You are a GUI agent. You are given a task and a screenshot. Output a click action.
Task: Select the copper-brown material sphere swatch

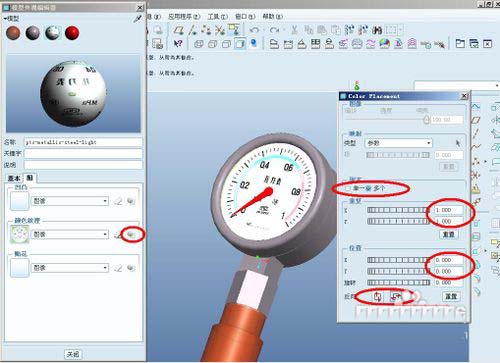coord(13,33)
